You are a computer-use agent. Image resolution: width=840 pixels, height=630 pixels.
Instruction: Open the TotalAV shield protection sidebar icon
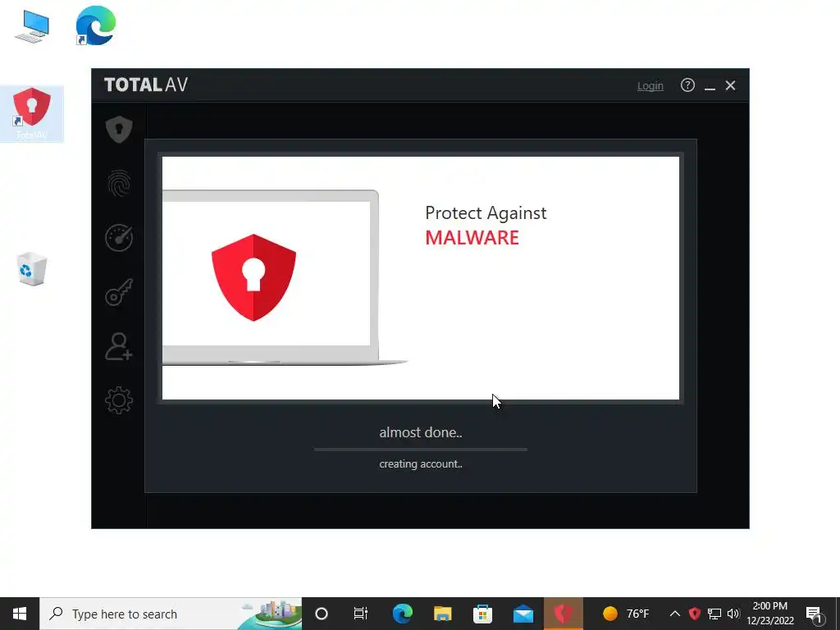pyautogui.click(x=119, y=129)
